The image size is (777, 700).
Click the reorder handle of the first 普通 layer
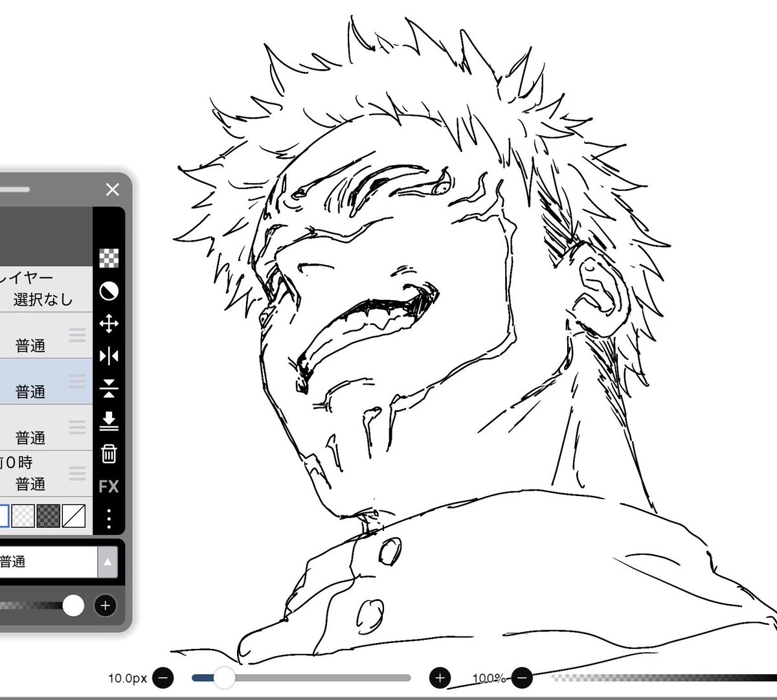pyautogui.click(x=77, y=335)
